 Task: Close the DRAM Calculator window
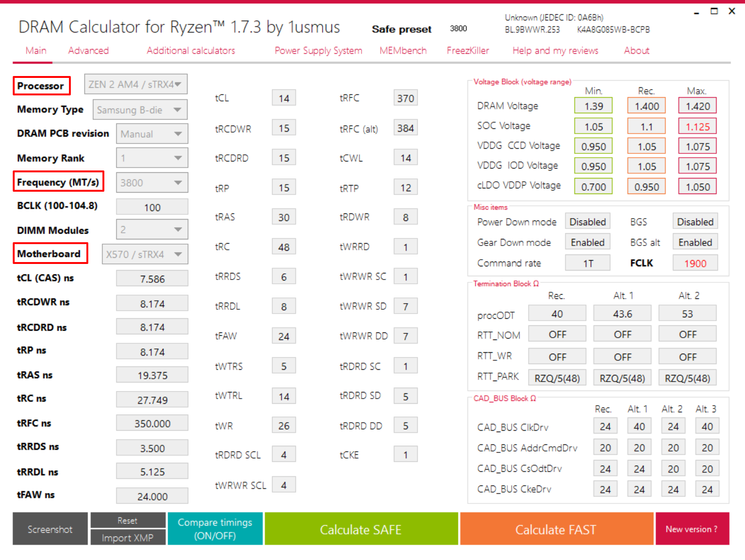coord(732,11)
